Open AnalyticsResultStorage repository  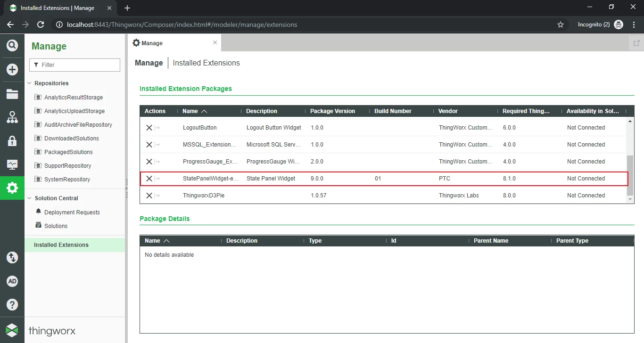tap(74, 98)
